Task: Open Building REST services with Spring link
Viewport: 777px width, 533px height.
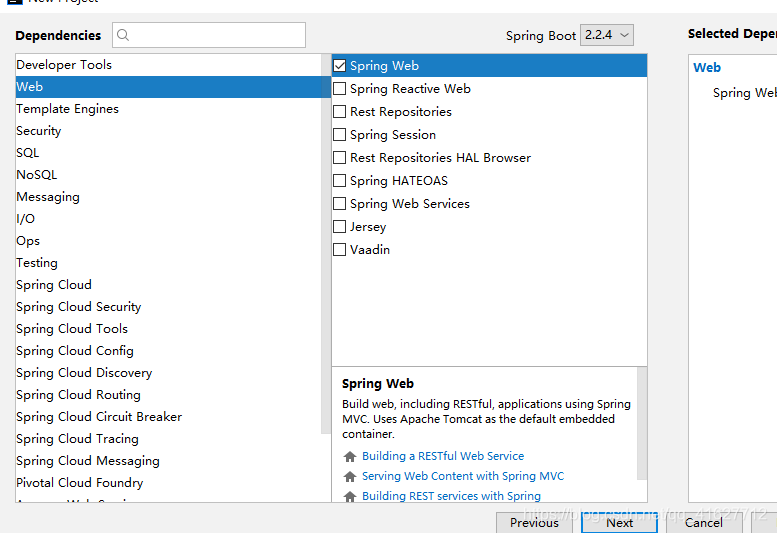Action: (x=451, y=496)
